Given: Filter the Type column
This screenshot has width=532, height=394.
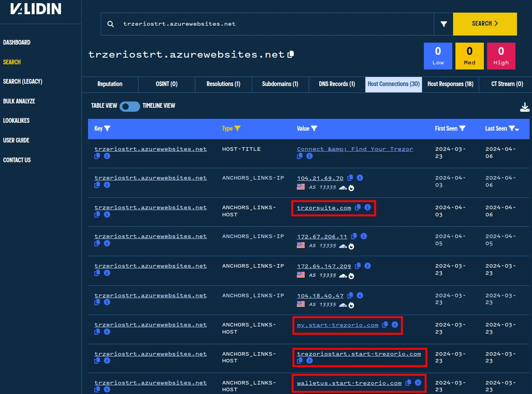Looking at the screenshot, I should (237, 128).
